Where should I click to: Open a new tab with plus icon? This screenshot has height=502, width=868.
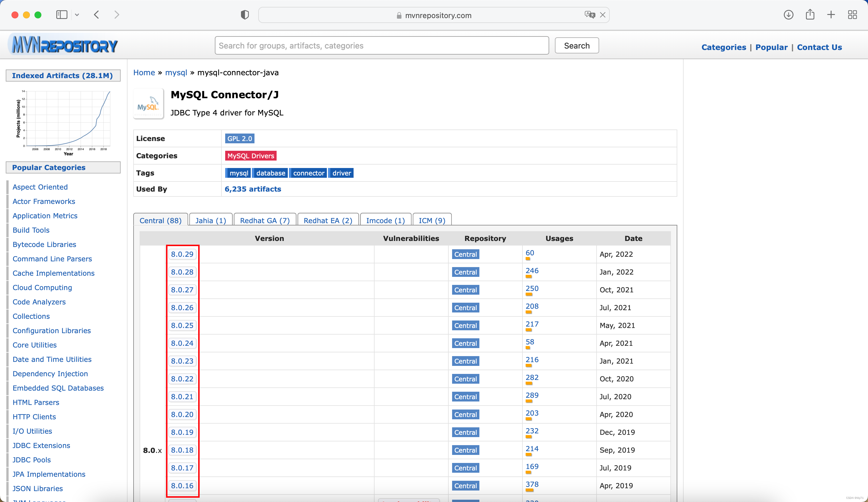click(x=831, y=15)
